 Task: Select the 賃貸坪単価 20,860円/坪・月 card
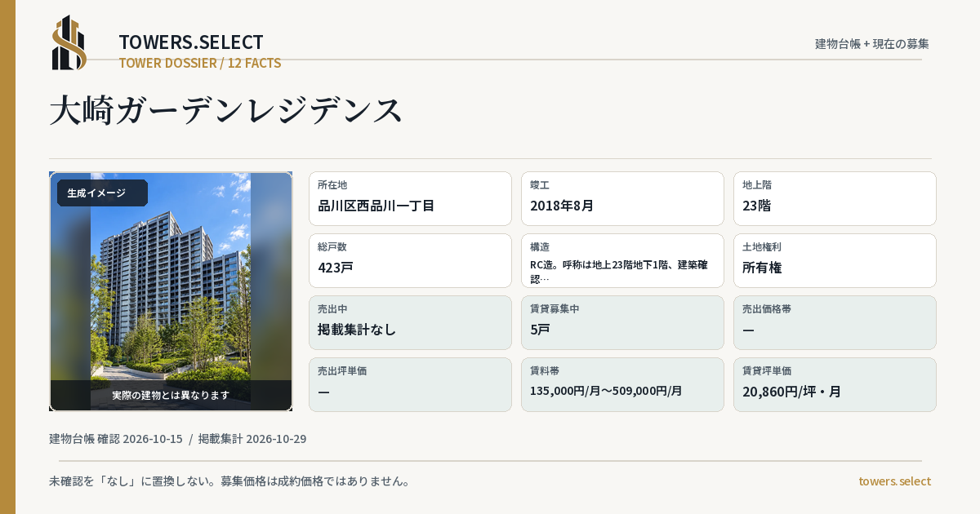835,384
